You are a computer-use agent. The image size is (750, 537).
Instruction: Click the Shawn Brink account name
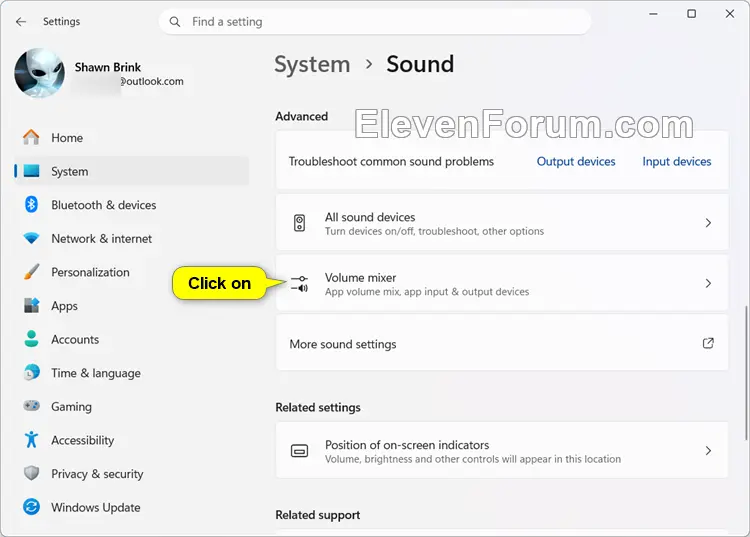click(108, 67)
